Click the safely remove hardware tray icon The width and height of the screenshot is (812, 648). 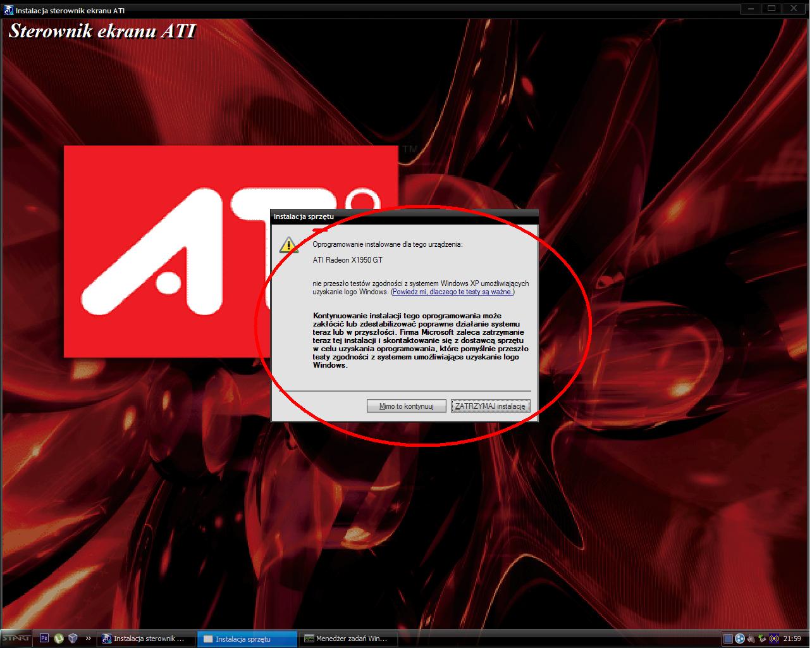[762, 639]
